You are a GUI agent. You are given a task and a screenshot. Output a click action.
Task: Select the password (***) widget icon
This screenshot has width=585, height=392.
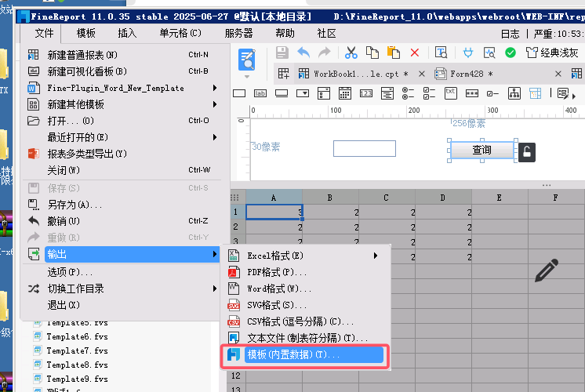472,93
